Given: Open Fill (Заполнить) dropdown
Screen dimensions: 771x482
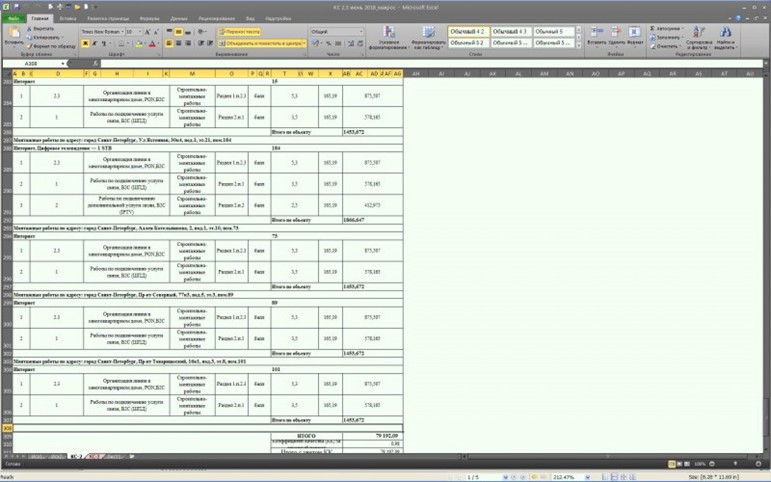Looking at the screenshot, I should 666,37.
